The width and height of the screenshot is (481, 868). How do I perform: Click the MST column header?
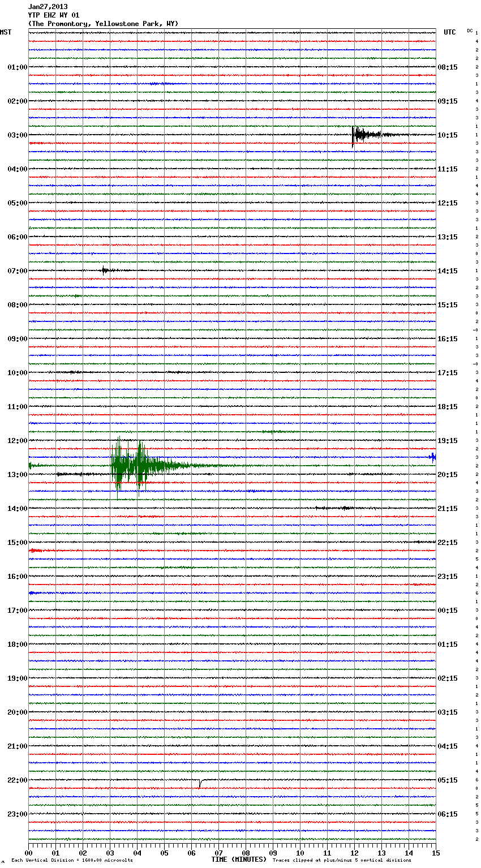click(6, 32)
